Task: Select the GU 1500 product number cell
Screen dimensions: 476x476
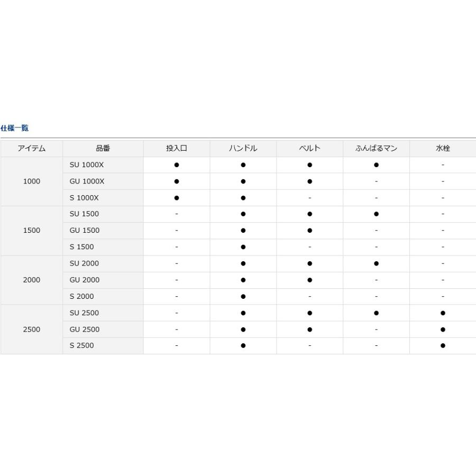Action: (x=85, y=231)
